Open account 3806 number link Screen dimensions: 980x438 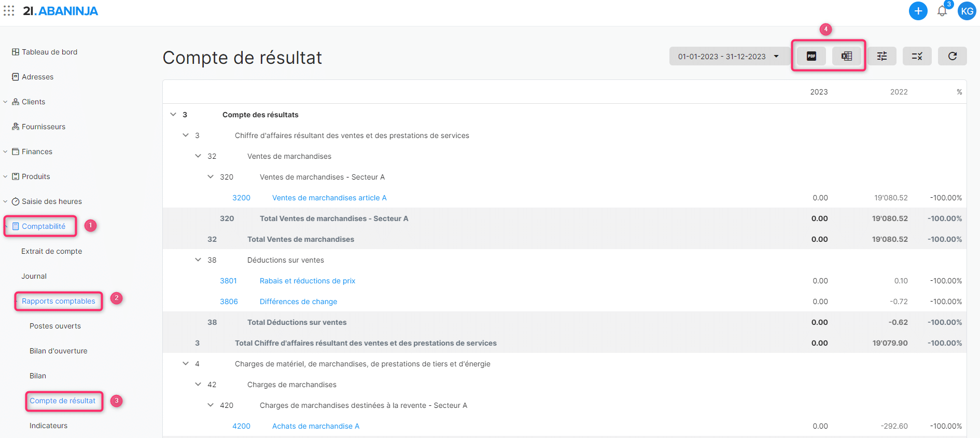tap(229, 302)
